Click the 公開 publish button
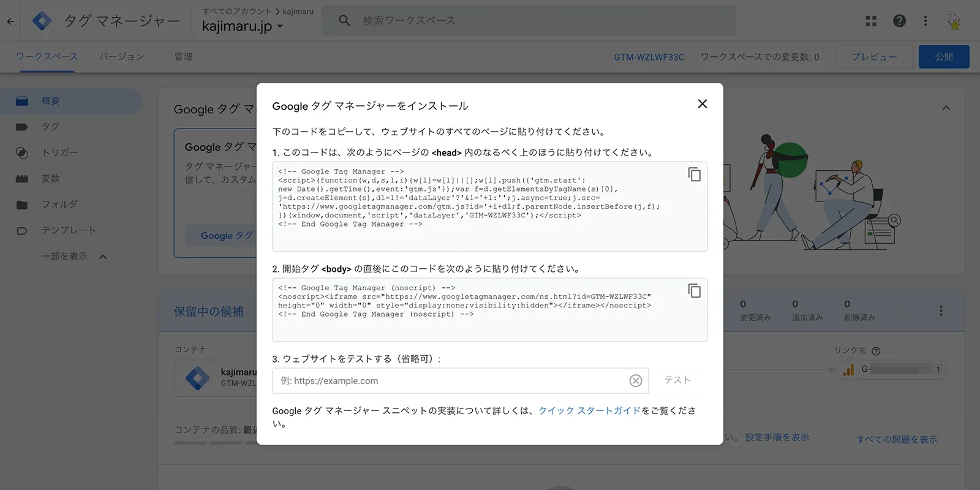The width and height of the screenshot is (980, 490). point(944,57)
